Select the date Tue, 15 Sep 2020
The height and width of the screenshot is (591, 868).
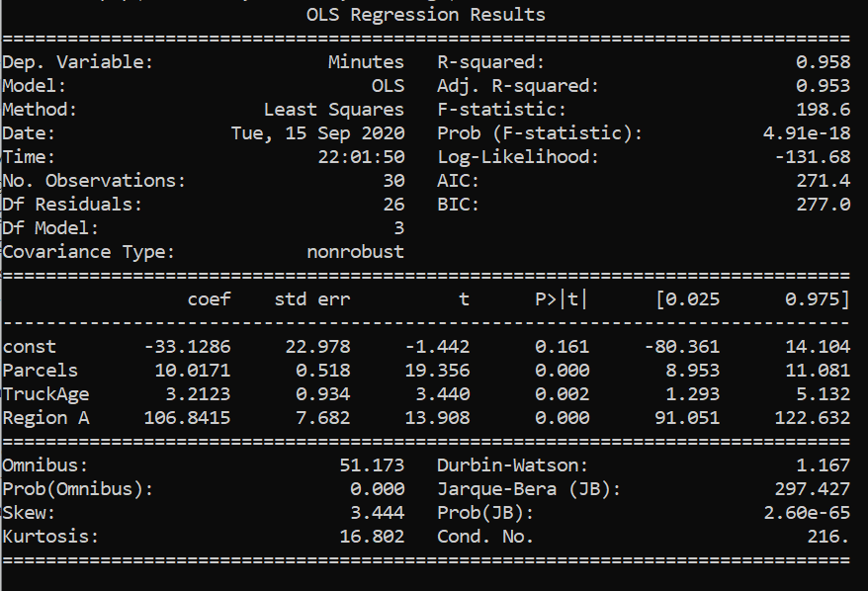click(317, 133)
